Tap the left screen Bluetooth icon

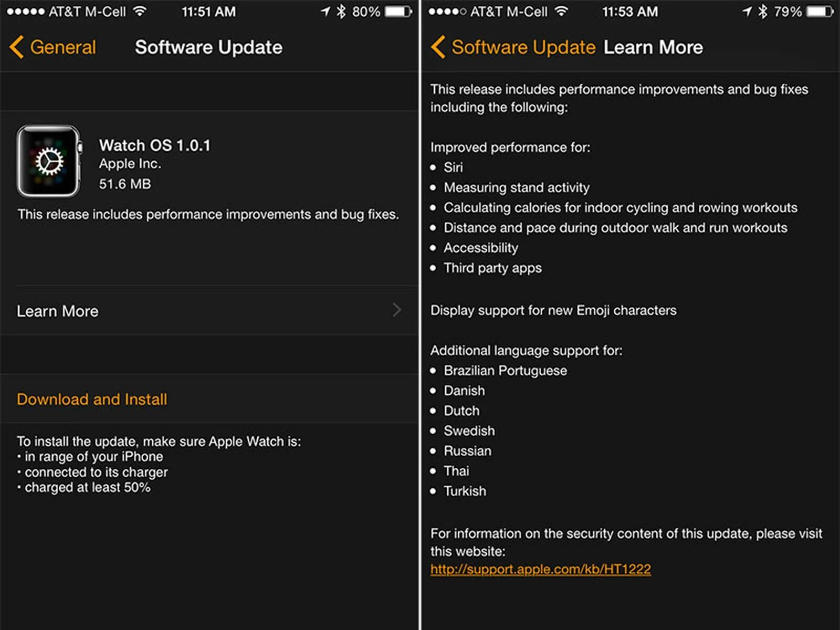coord(341,11)
